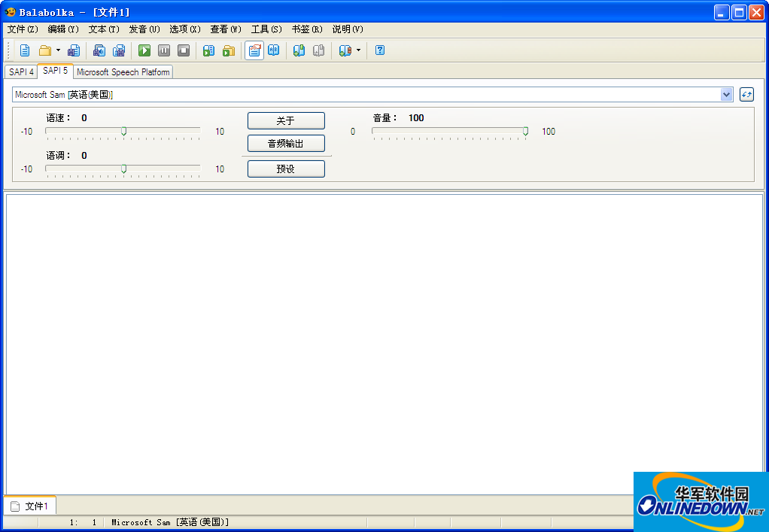Image resolution: width=769 pixels, height=532 pixels.
Task: Open the 文件 menu
Action: click(x=23, y=29)
